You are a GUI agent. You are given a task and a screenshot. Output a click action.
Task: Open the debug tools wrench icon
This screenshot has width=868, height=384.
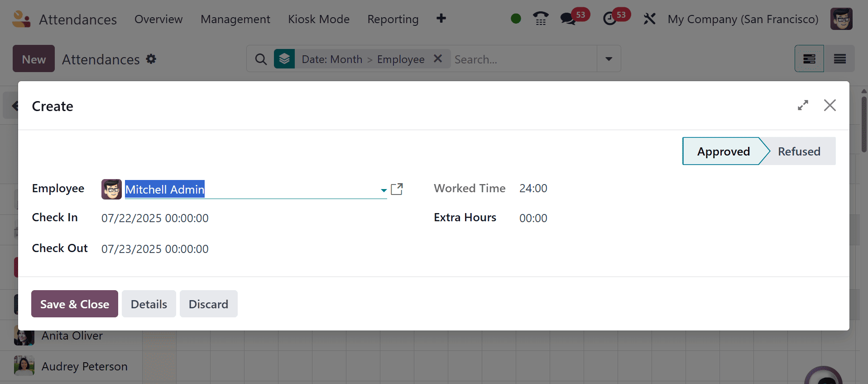pyautogui.click(x=649, y=19)
